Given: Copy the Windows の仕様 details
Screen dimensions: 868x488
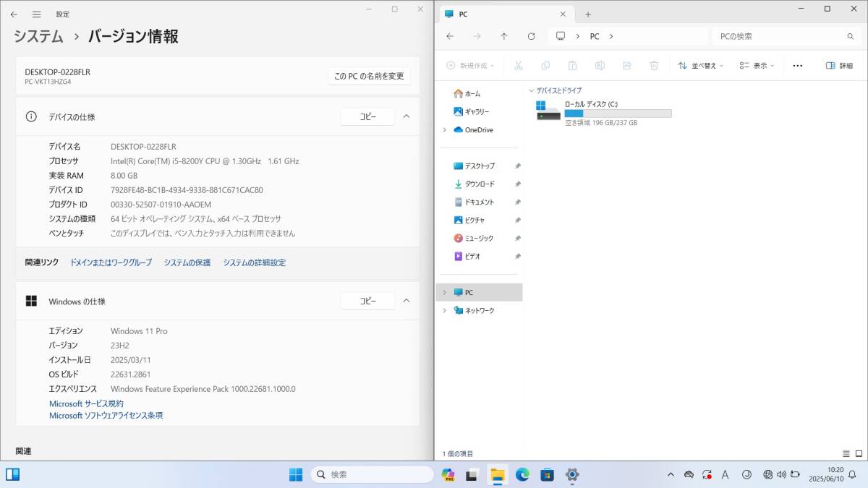Looking at the screenshot, I should (x=367, y=301).
